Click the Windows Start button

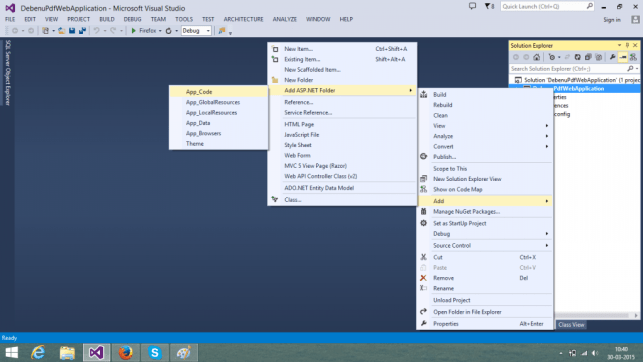click(11, 353)
